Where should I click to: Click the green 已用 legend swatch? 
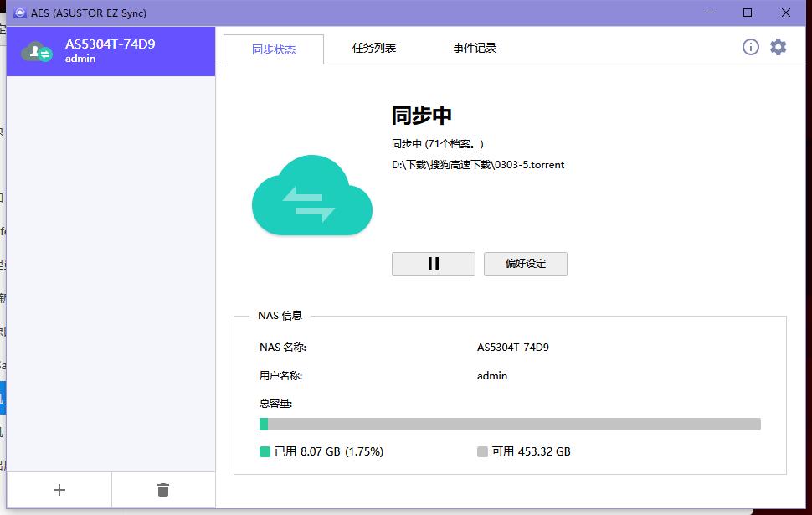coord(265,452)
